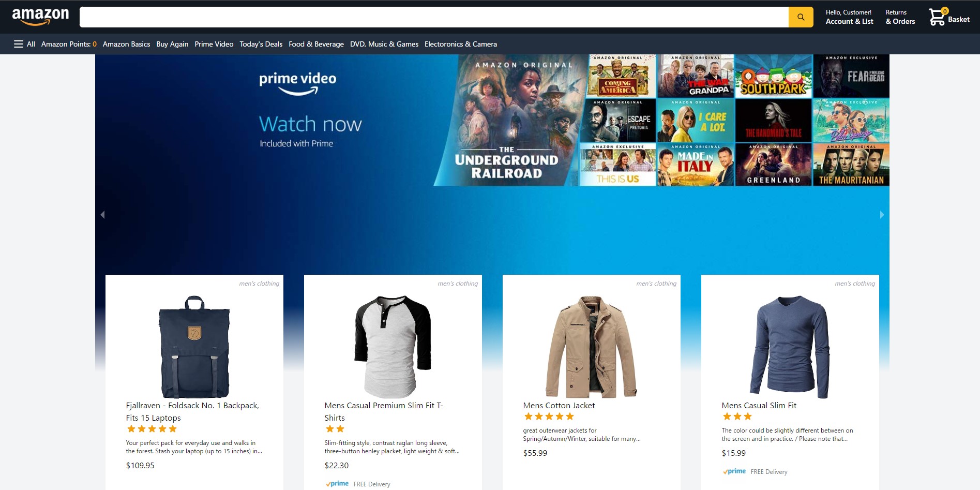The height and width of the screenshot is (490, 980).
Task: Click Fear the Walking Dead thumbnail
Action: click(851, 76)
